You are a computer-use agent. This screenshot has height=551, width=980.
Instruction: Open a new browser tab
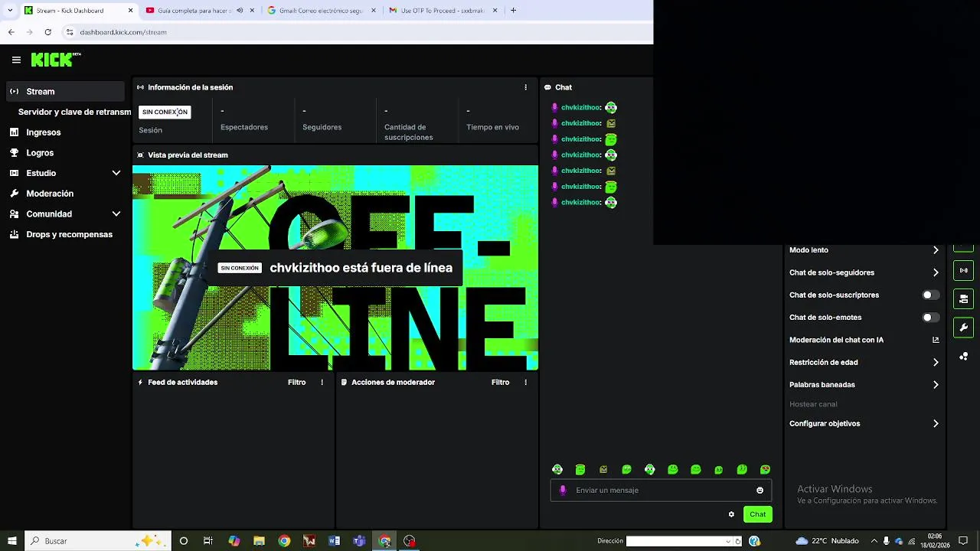coord(513,10)
